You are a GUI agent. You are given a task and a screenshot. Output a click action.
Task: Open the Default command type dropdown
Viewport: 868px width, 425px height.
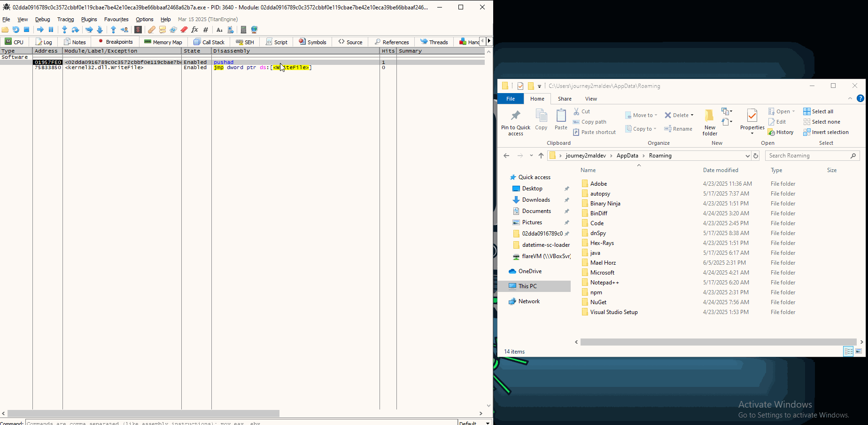[475, 423]
